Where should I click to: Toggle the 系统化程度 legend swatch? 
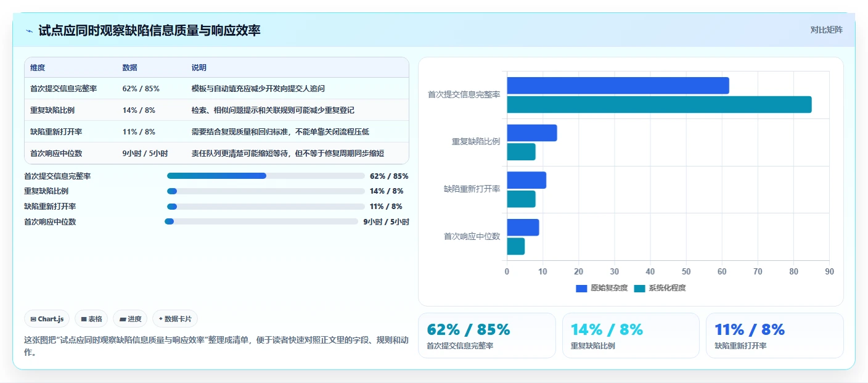[x=639, y=288]
